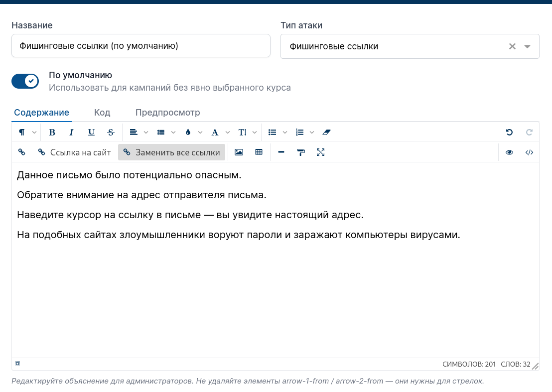Click the 'Ссылка на сайт' button
552x392 pixels.
pos(74,152)
